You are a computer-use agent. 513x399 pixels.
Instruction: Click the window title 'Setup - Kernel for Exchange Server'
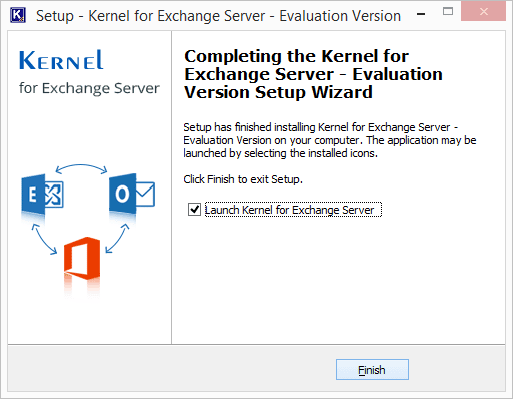tap(218, 16)
